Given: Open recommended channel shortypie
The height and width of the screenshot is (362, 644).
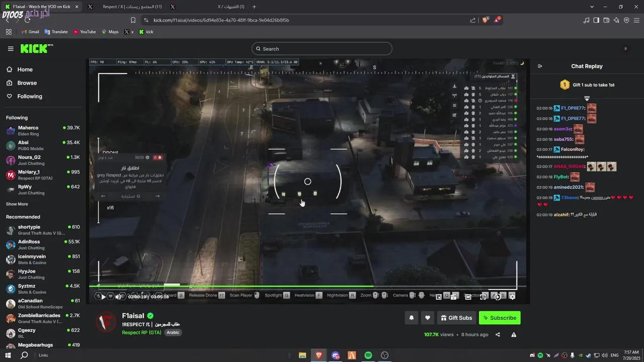Looking at the screenshot, I should tap(43, 230).
